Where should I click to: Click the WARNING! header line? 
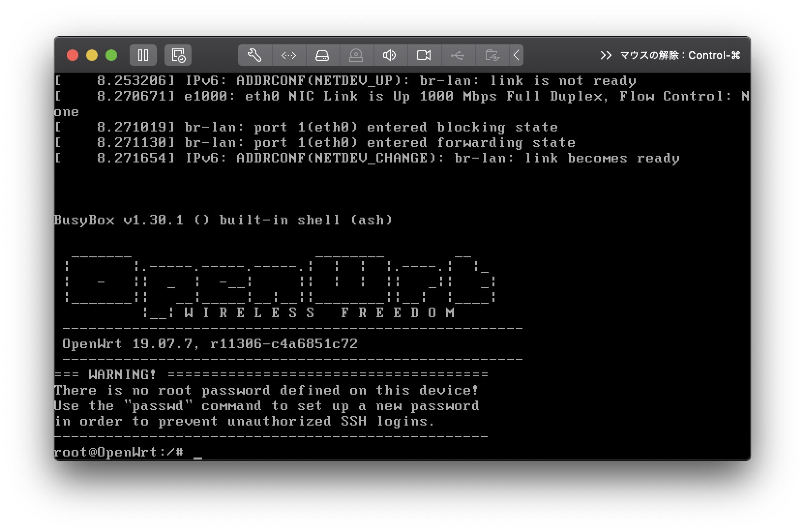271,374
